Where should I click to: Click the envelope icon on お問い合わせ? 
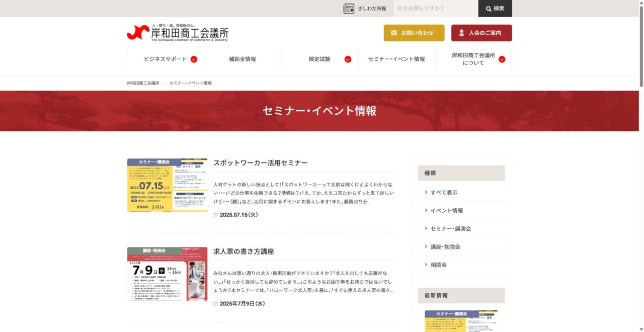[x=393, y=33]
